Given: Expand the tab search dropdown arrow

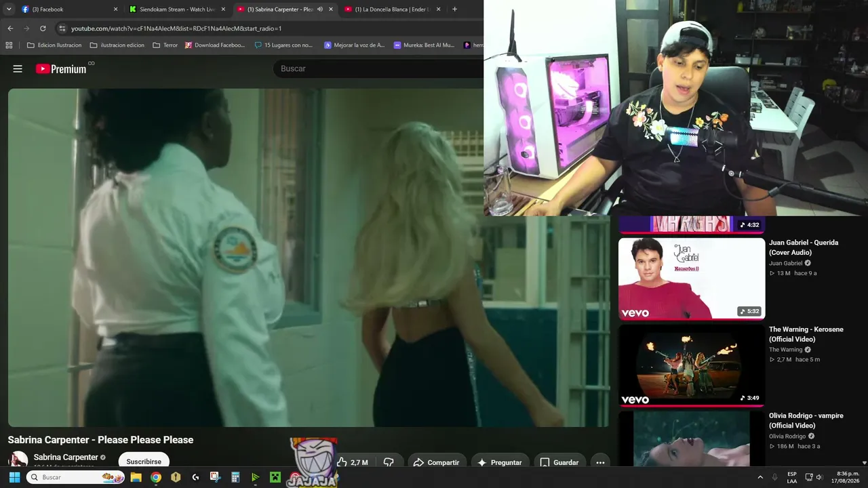Looking at the screenshot, I should click(9, 9).
